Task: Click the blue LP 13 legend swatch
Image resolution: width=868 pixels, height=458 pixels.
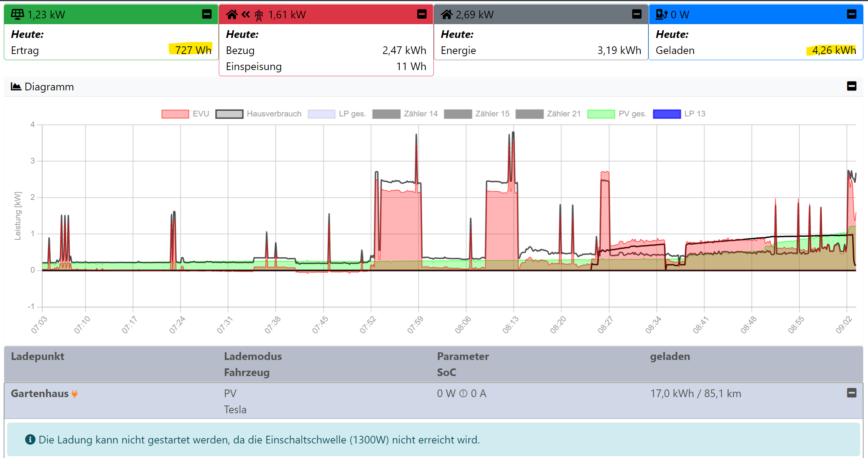Action: tap(667, 114)
